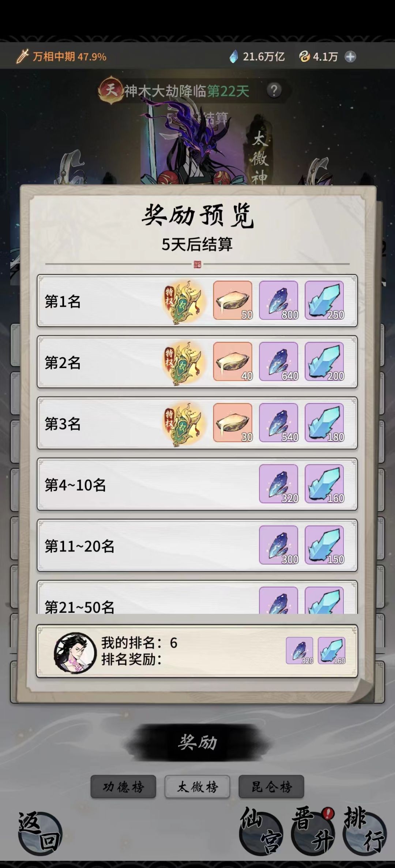Viewport: 395px width, 868px height.
Task: Switch to the 太微榜 tab
Action: click(x=197, y=786)
